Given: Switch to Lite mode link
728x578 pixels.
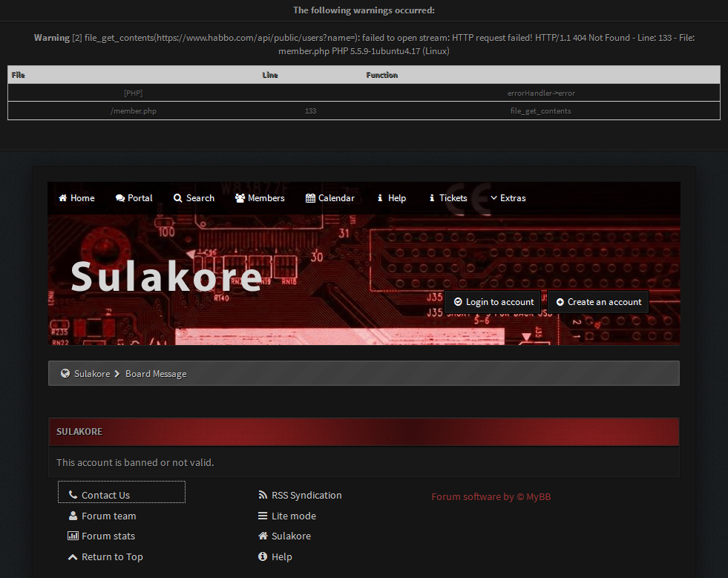Looking at the screenshot, I should click(294, 516).
